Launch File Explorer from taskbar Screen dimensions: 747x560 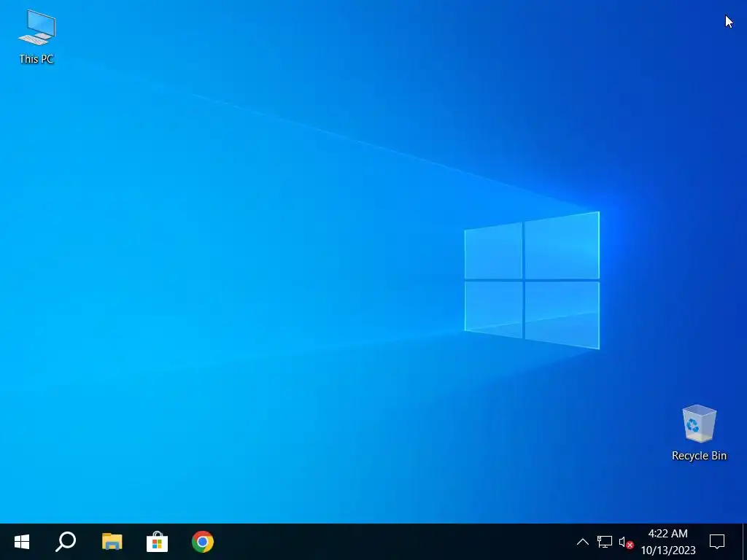click(x=112, y=542)
